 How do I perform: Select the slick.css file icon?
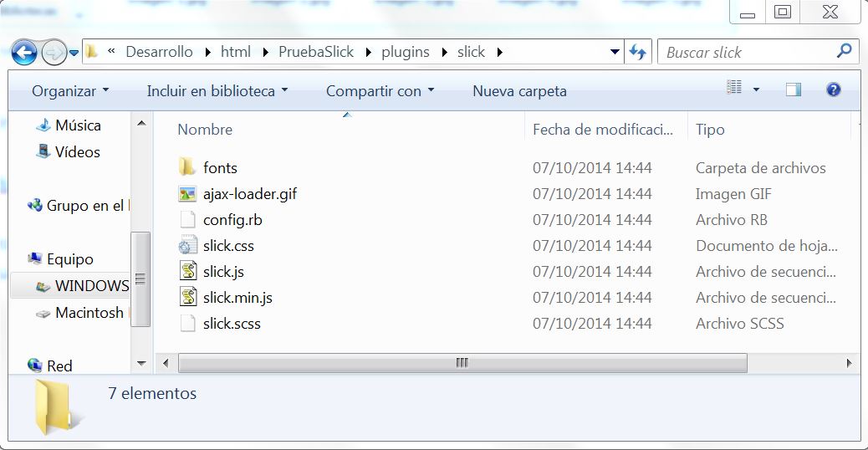coord(187,246)
